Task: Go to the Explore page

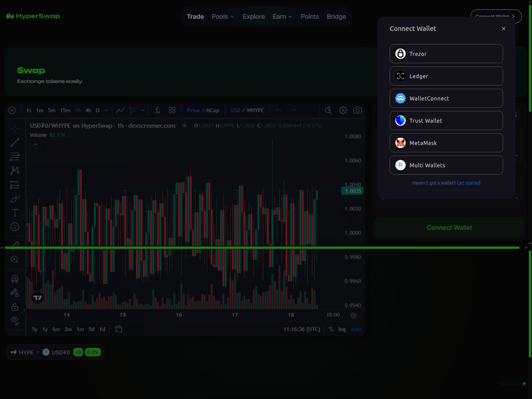Action: [x=254, y=17]
